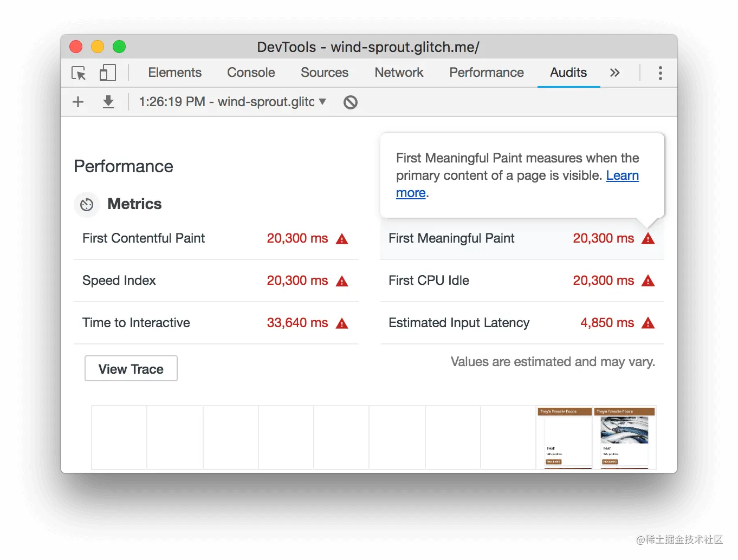The height and width of the screenshot is (560, 738).
Task: Switch to the Sources tab
Action: (x=325, y=73)
